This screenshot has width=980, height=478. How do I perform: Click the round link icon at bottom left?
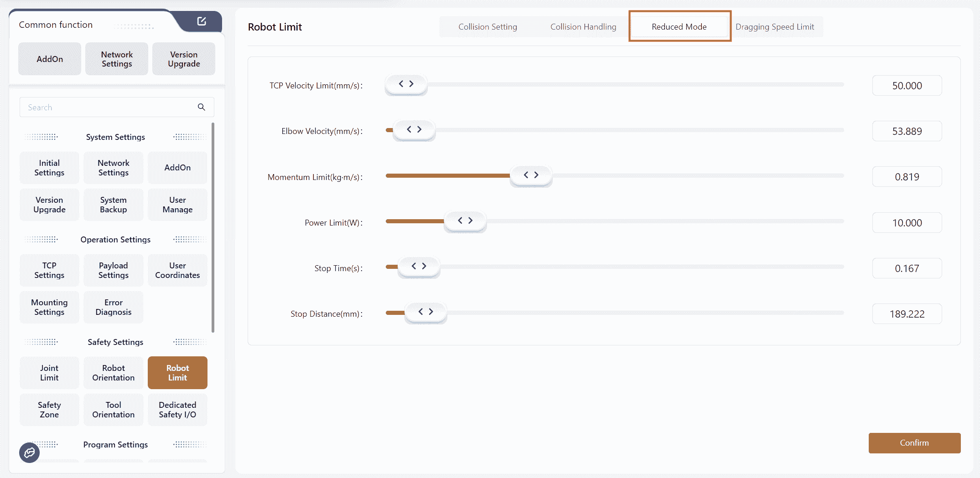tap(30, 452)
